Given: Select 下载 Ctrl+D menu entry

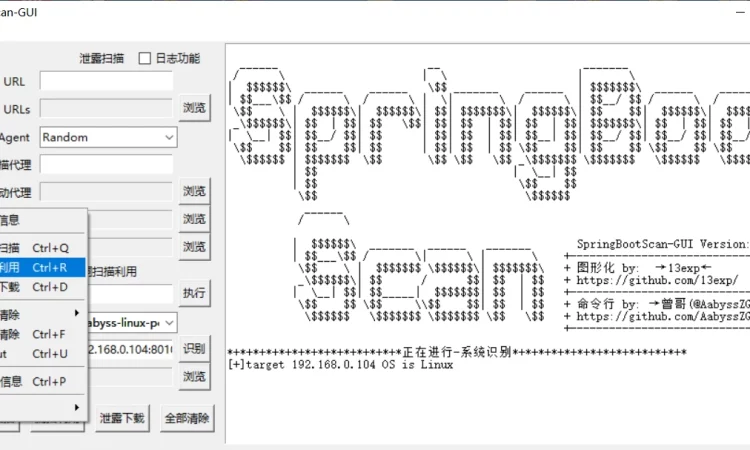Looking at the screenshot, I should tap(42, 287).
